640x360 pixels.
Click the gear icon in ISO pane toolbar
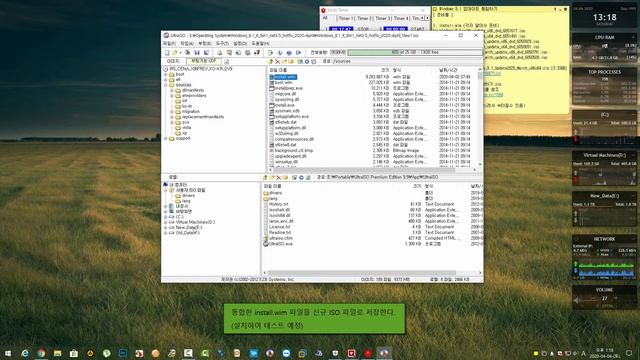tap(307, 62)
